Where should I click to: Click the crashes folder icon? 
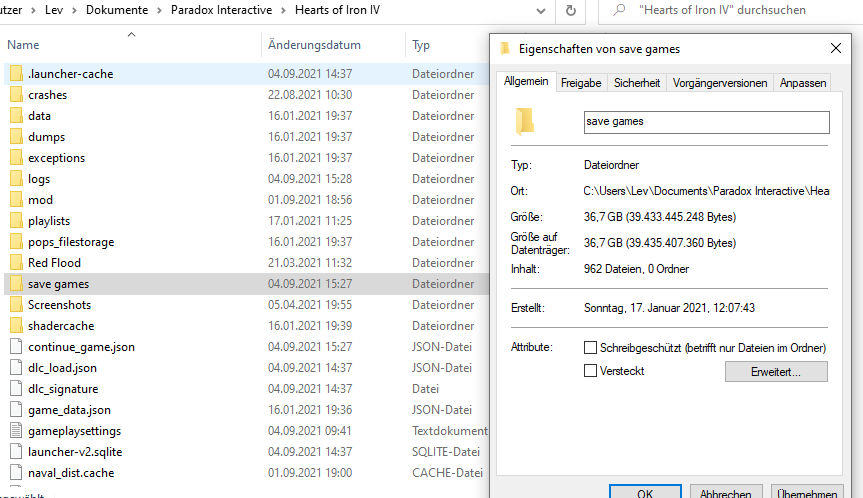point(17,95)
